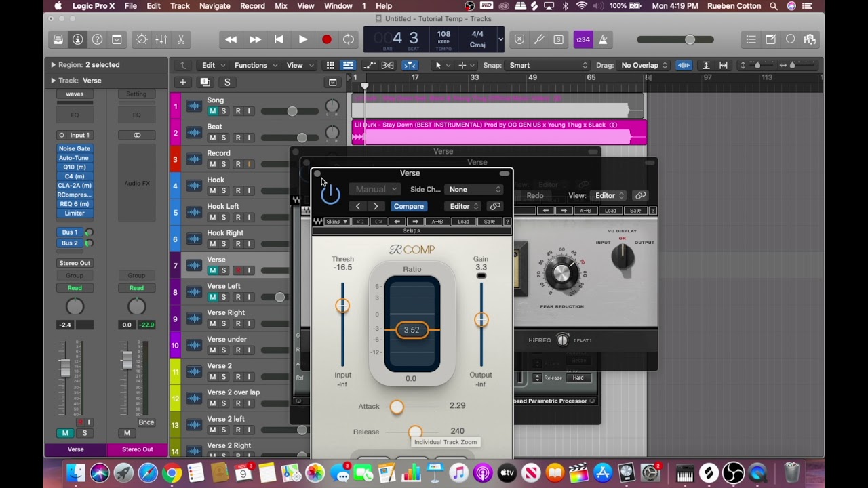
Task: Click the Rewind transport button
Action: click(x=231, y=39)
